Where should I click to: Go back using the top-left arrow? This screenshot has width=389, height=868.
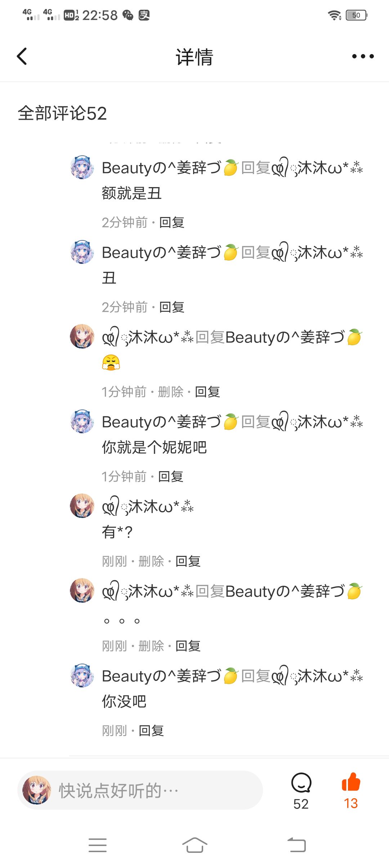click(x=22, y=56)
